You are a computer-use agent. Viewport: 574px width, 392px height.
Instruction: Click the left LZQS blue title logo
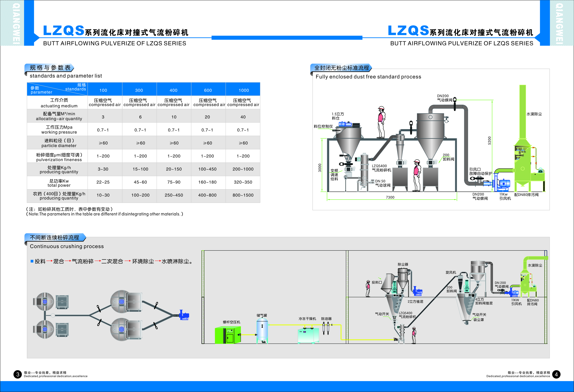[64, 31]
